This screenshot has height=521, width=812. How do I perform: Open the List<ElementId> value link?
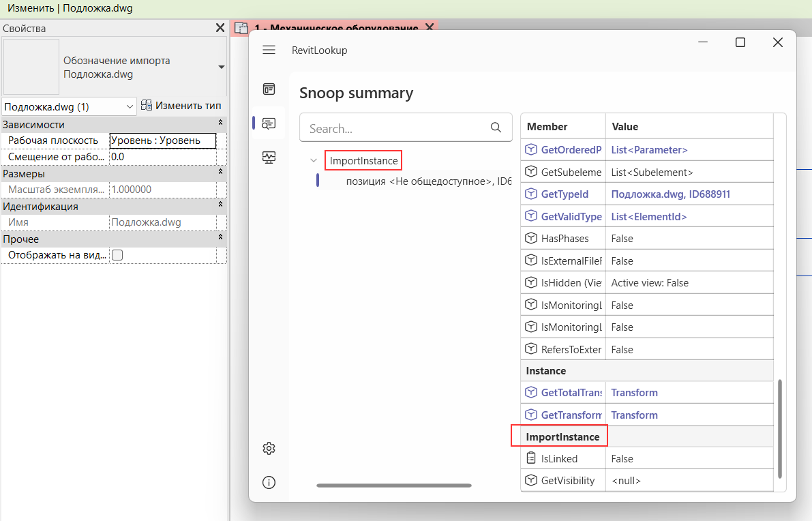pos(649,216)
